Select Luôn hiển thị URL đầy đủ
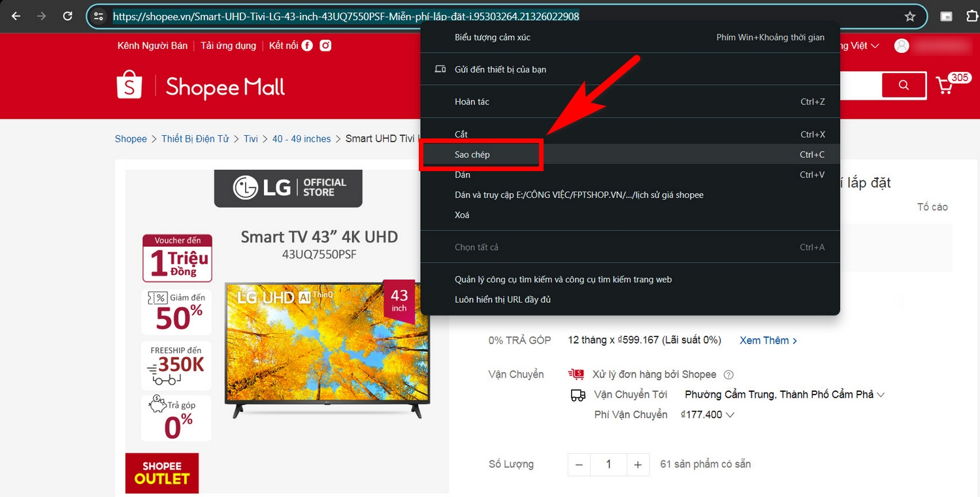The height and width of the screenshot is (497, 980). [x=630, y=300]
